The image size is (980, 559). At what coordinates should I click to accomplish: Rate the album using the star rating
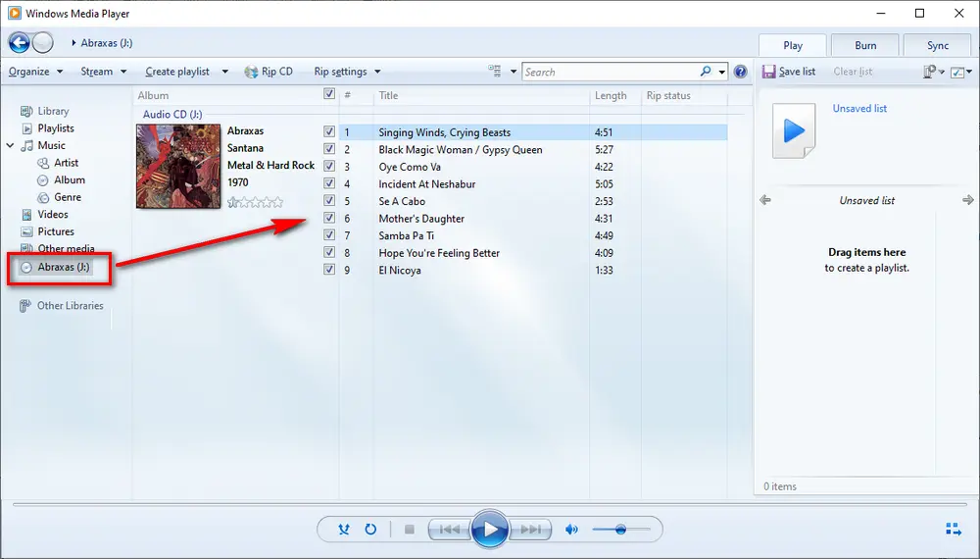pos(255,202)
